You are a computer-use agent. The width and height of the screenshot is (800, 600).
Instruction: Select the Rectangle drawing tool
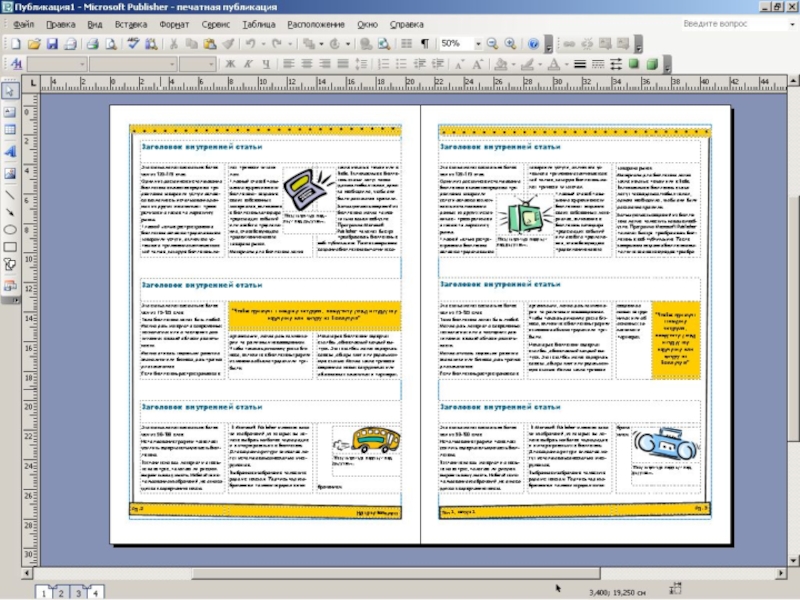coord(10,247)
